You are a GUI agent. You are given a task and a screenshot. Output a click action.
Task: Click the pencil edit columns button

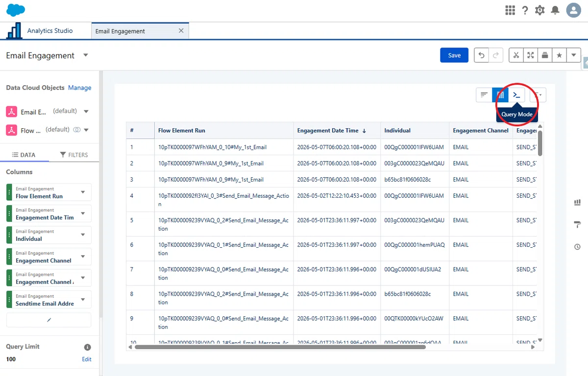[49, 320]
